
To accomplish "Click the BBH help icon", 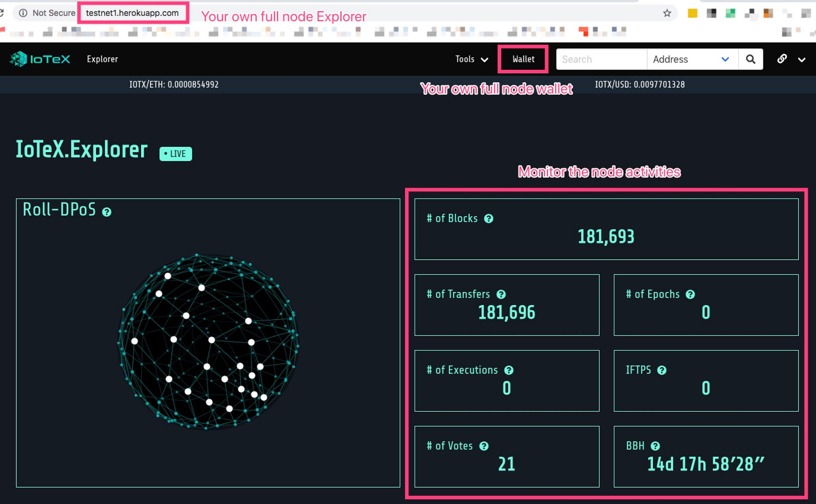I will click(x=655, y=446).
